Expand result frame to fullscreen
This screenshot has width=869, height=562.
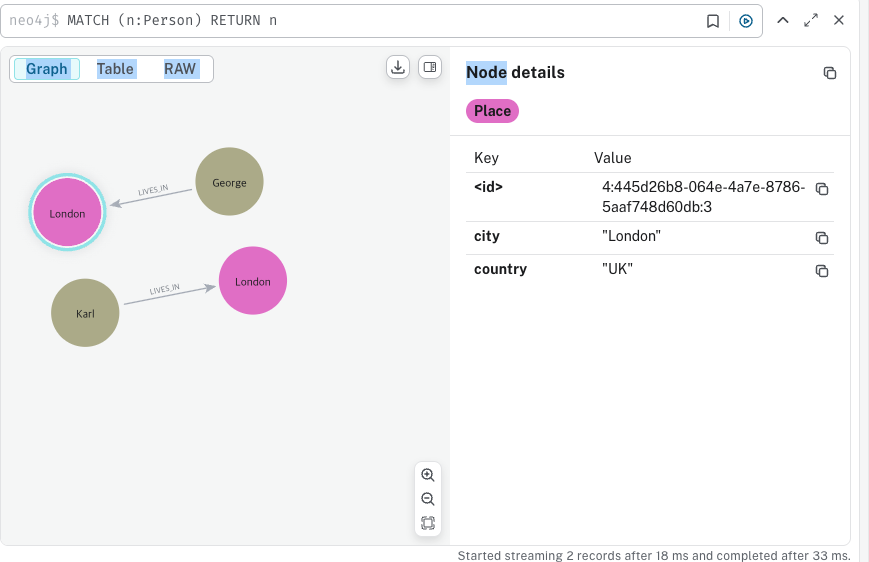point(811,21)
